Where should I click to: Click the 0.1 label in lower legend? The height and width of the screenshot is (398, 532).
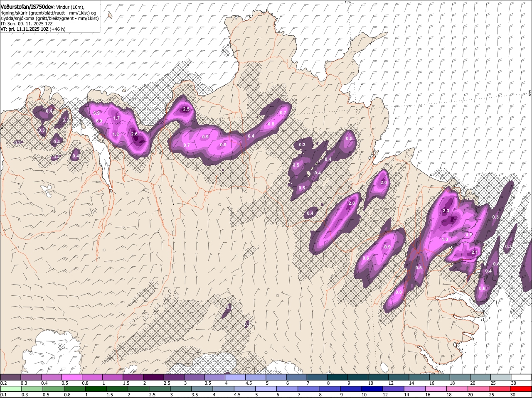point(3,395)
